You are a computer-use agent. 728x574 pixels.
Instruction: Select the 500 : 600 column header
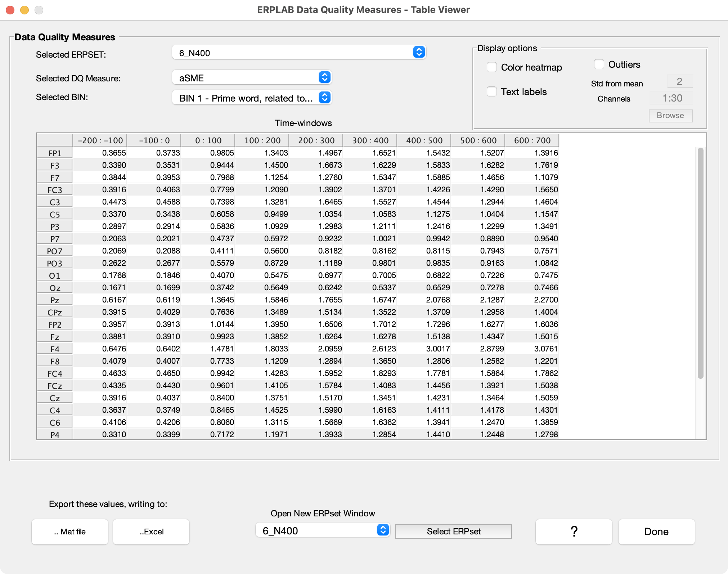point(478,140)
